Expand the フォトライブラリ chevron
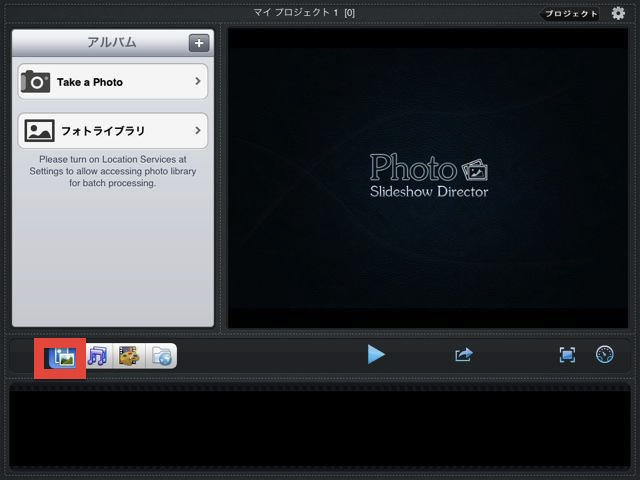640x480 pixels. pos(198,130)
